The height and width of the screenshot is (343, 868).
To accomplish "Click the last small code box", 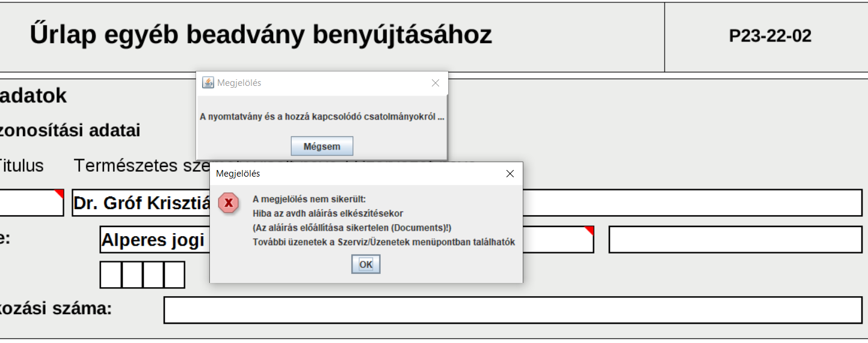I will tap(174, 275).
